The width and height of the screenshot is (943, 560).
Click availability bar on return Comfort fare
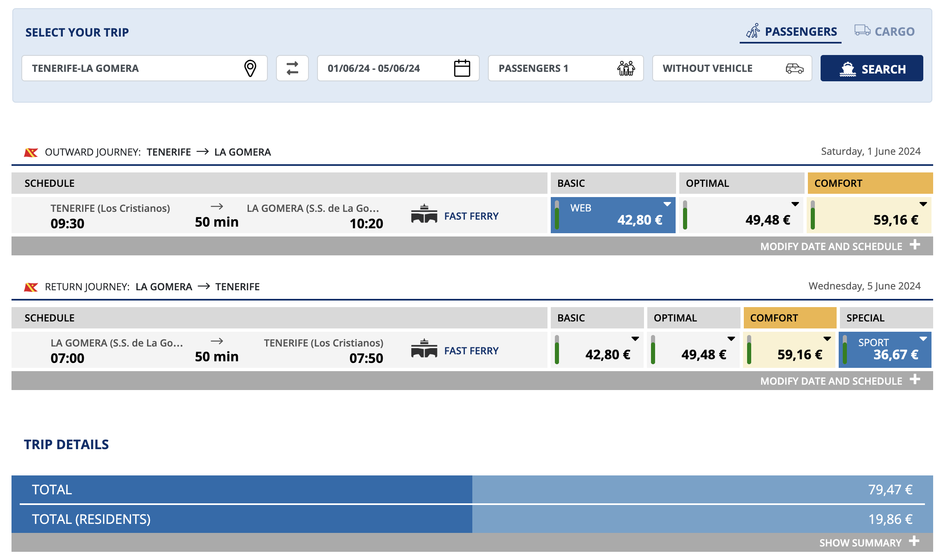[749, 350]
